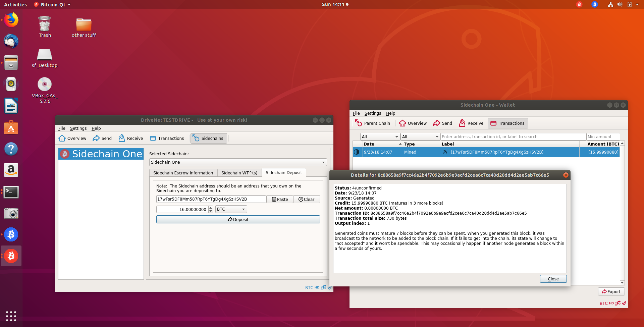Click red Bitcoin tray icon in top bar
Image resolution: width=644 pixels, height=327 pixels.
(x=579, y=4)
